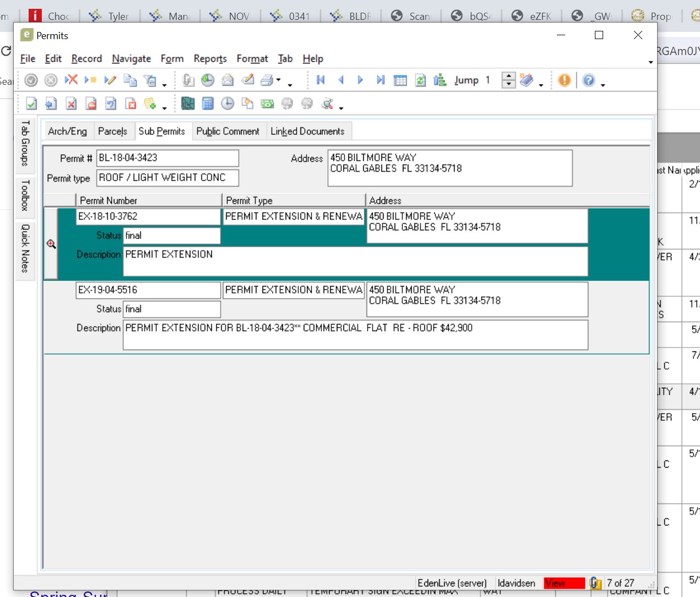Go to the first record arrow
Screen dimensions: 700x597
click(x=321, y=80)
